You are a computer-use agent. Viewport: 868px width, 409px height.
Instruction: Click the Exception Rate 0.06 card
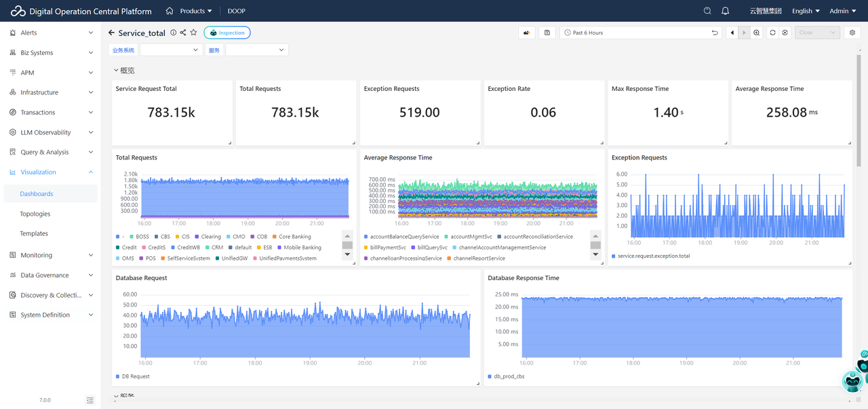(x=544, y=113)
